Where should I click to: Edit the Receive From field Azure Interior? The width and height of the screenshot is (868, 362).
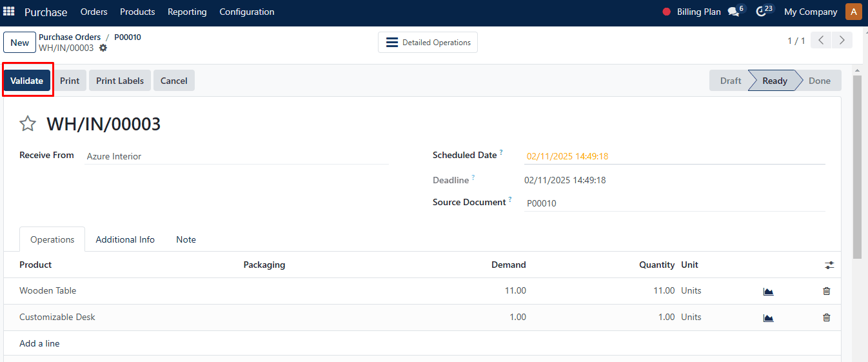(x=237, y=156)
